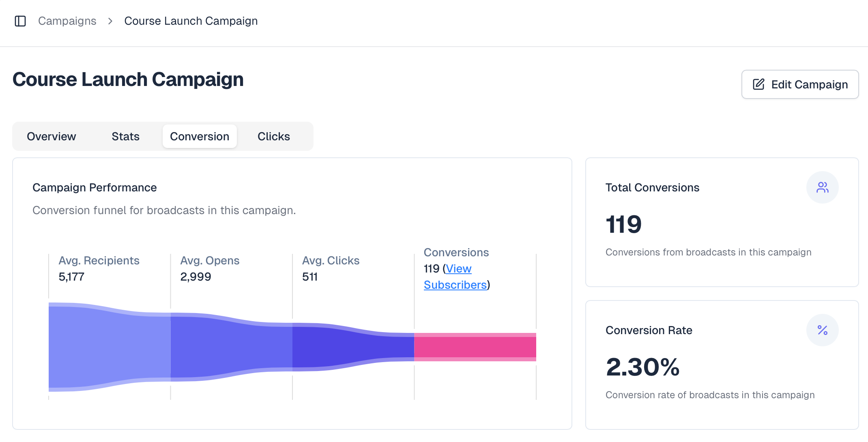Click the pink Conversions funnel segment
The height and width of the screenshot is (442, 868).
coord(475,347)
